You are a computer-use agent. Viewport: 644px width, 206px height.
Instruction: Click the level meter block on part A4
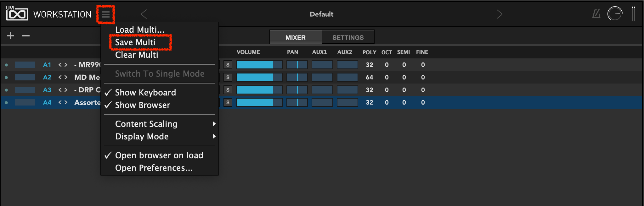[25, 102]
